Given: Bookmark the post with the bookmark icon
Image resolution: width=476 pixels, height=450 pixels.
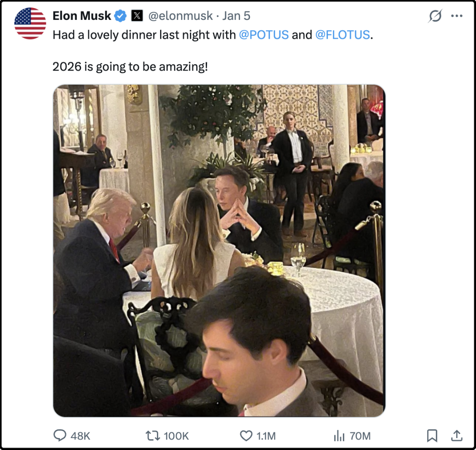Looking at the screenshot, I should [x=432, y=436].
